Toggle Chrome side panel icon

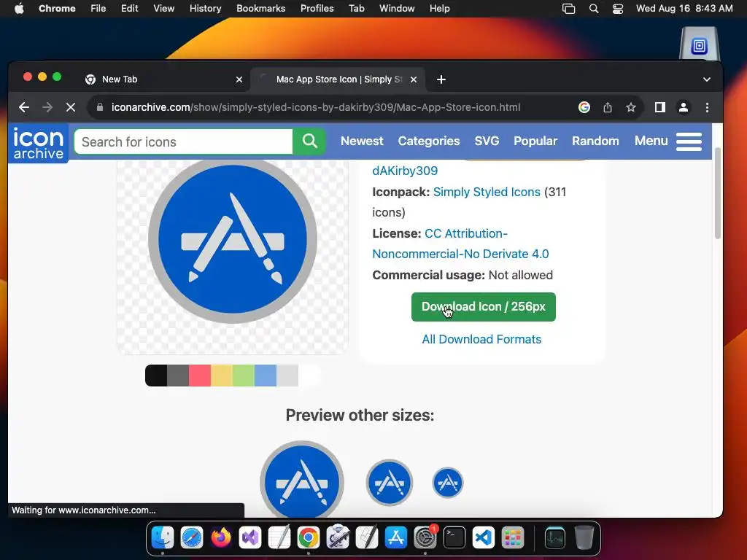point(659,108)
